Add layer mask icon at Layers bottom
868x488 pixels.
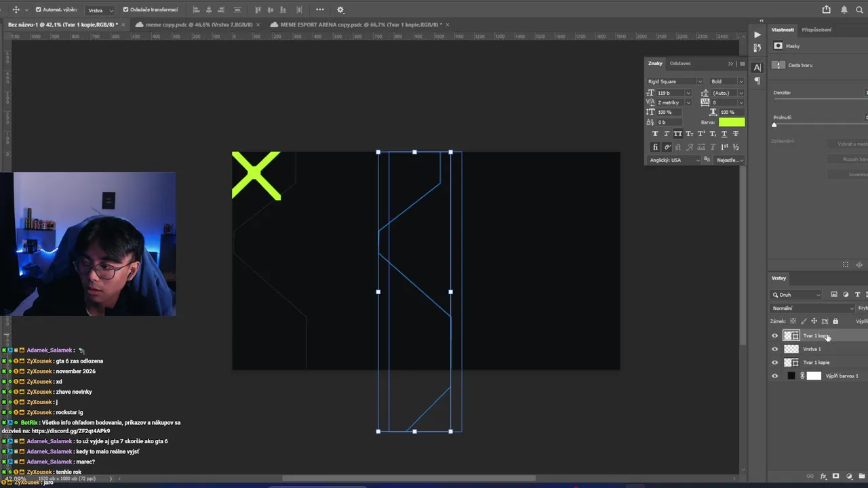tap(836, 476)
